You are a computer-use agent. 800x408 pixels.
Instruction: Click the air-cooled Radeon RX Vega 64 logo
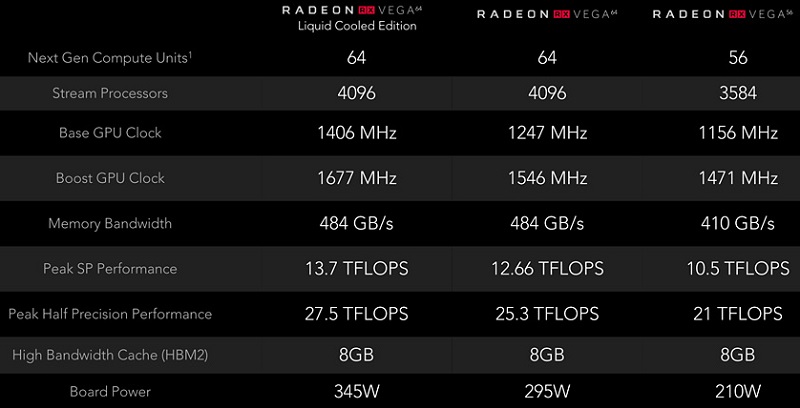tap(547, 14)
